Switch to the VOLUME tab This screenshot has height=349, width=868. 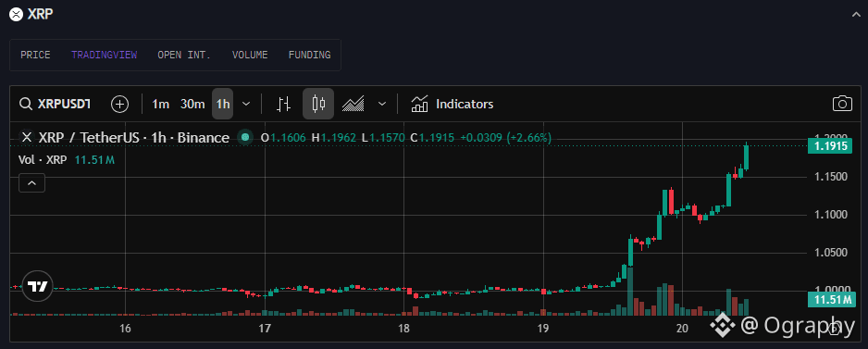click(250, 55)
